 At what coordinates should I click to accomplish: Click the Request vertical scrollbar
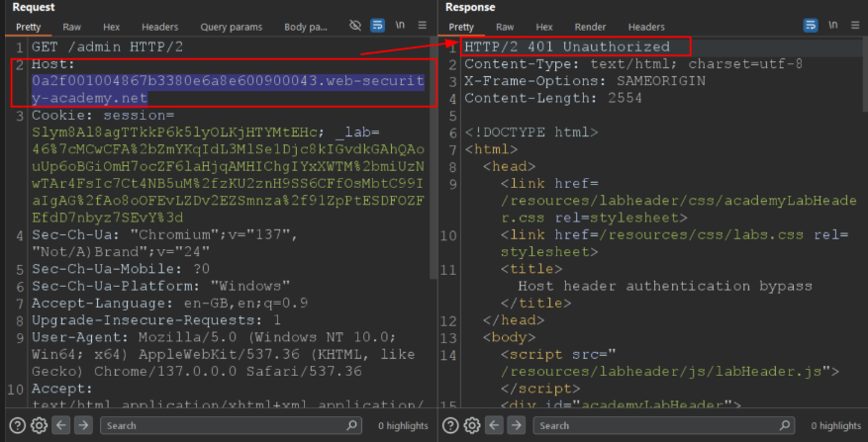(434, 157)
